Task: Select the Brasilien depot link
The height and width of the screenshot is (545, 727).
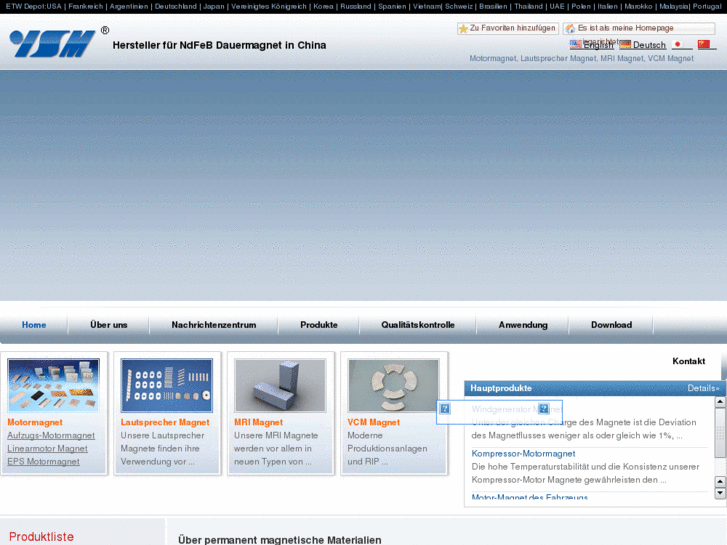Action: 493,6
